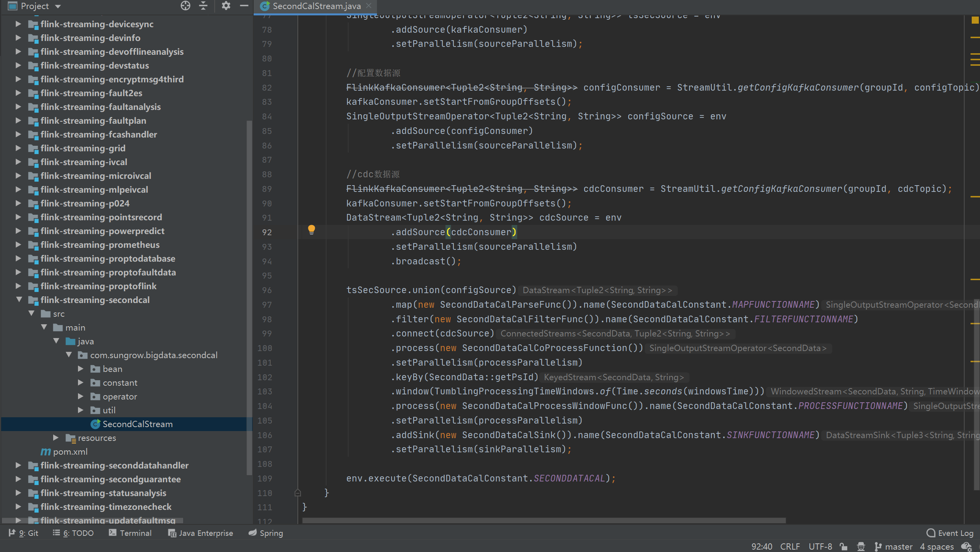Click the IDE status icon at bottom right
This screenshot has width=980, height=552.
(967, 546)
